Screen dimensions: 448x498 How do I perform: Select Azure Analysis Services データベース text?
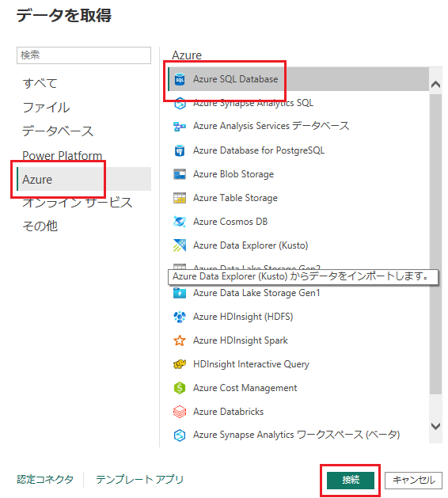pos(271,126)
